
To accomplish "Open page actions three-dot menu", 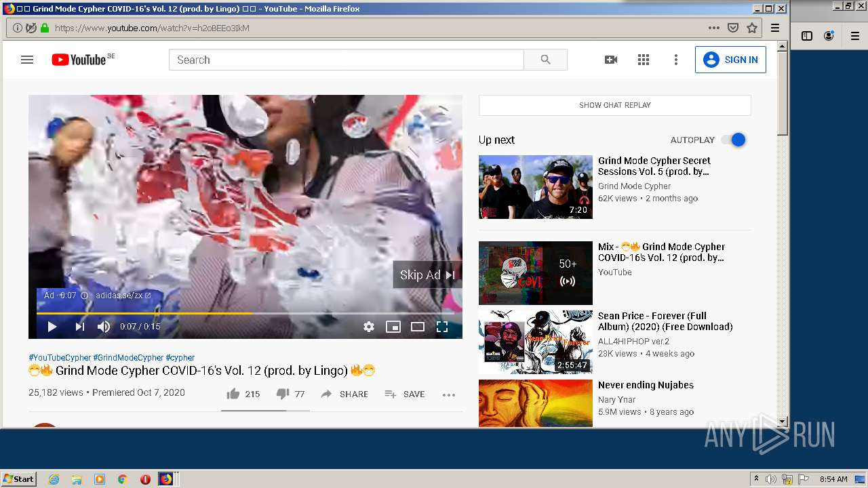I will 713,28.
